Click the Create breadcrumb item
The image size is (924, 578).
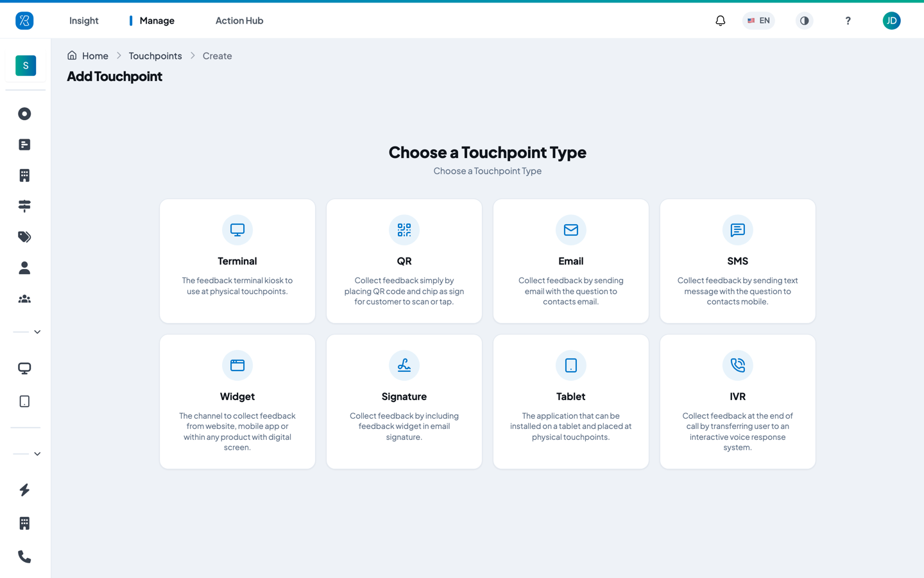tap(218, 56)
